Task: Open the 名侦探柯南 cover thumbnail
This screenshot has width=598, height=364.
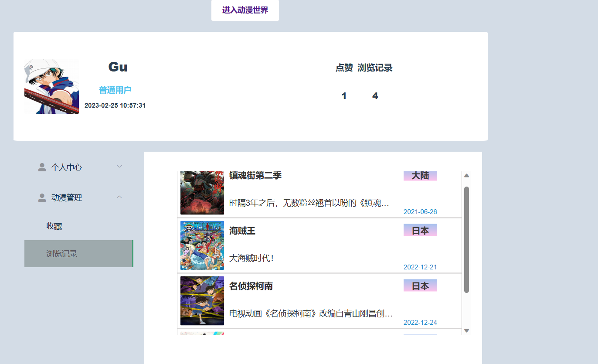Action: (x=202, y=301)
